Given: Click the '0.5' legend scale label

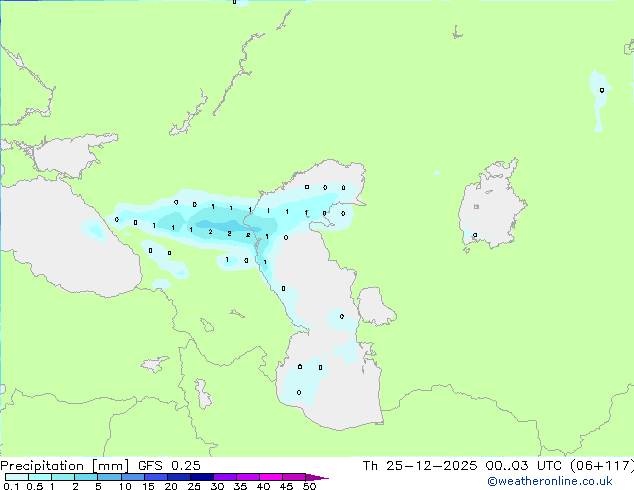Looking at the screenshot, I should tap(35, 486).
